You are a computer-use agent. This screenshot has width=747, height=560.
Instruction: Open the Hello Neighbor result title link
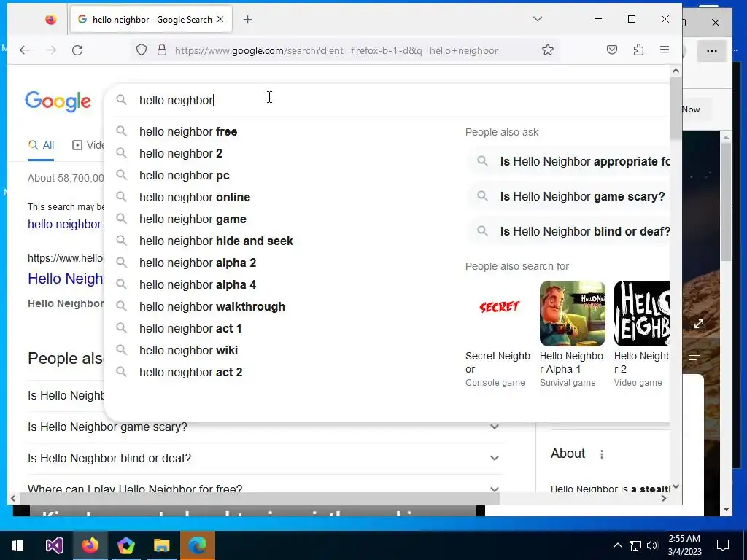[66, 279]
